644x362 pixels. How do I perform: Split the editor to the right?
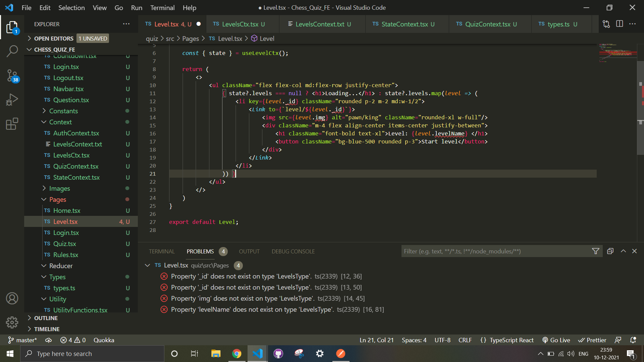pyautogui.click(x=620, y=24)
